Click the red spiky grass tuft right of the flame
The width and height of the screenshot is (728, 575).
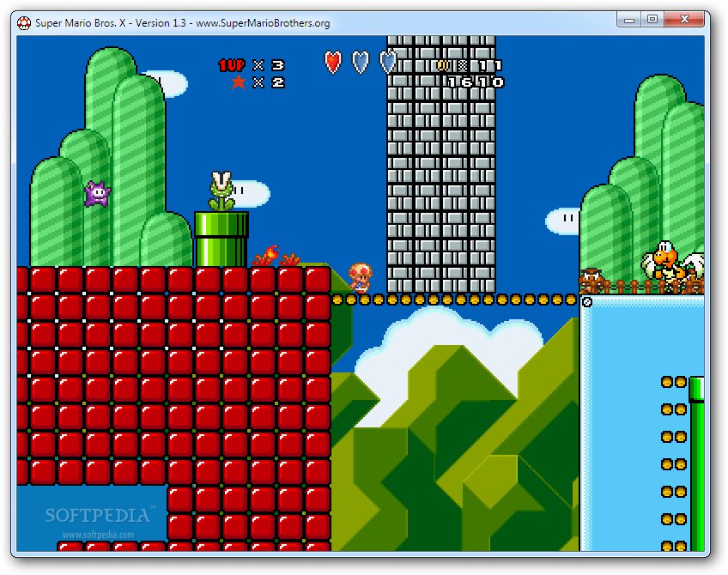[290, 260]
